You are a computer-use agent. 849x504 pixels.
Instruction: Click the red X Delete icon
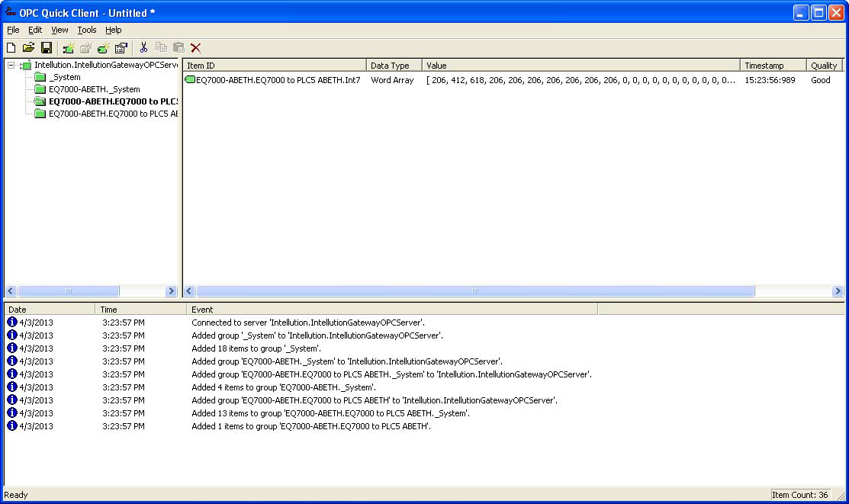(x=196, y=47)
